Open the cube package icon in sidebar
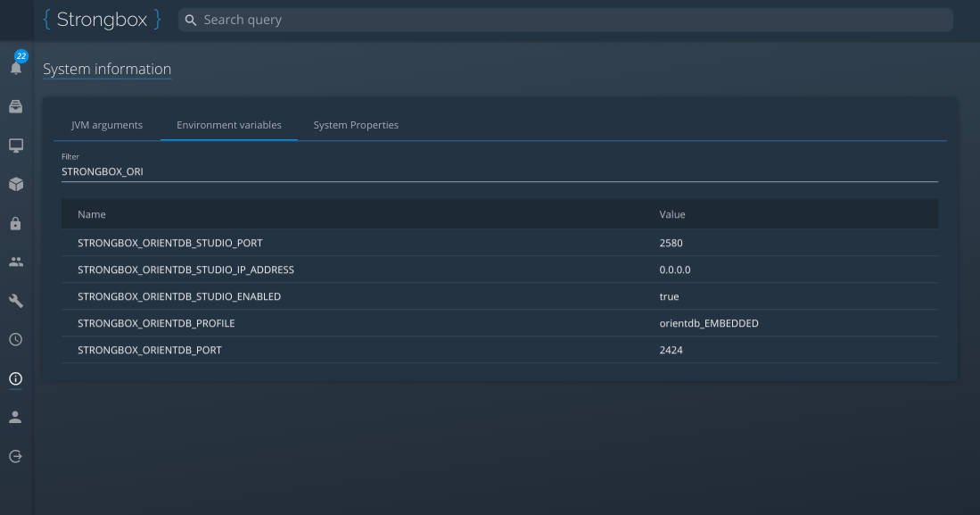 (16, 184)
